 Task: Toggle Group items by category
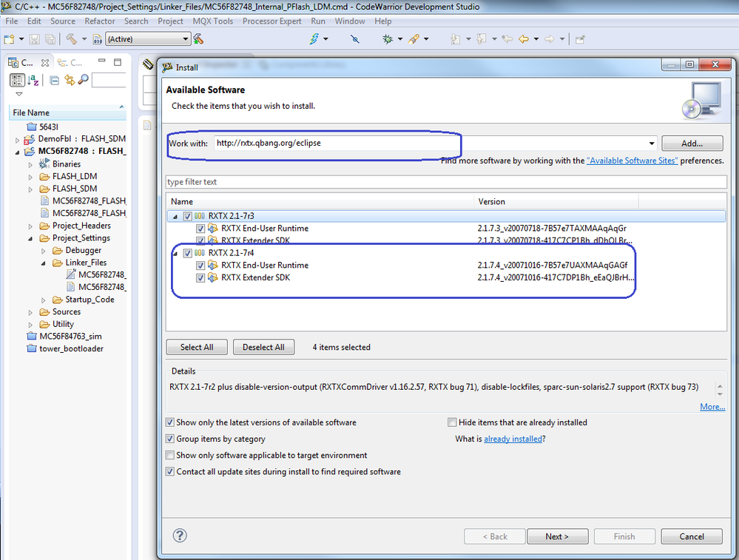point(169,439)
